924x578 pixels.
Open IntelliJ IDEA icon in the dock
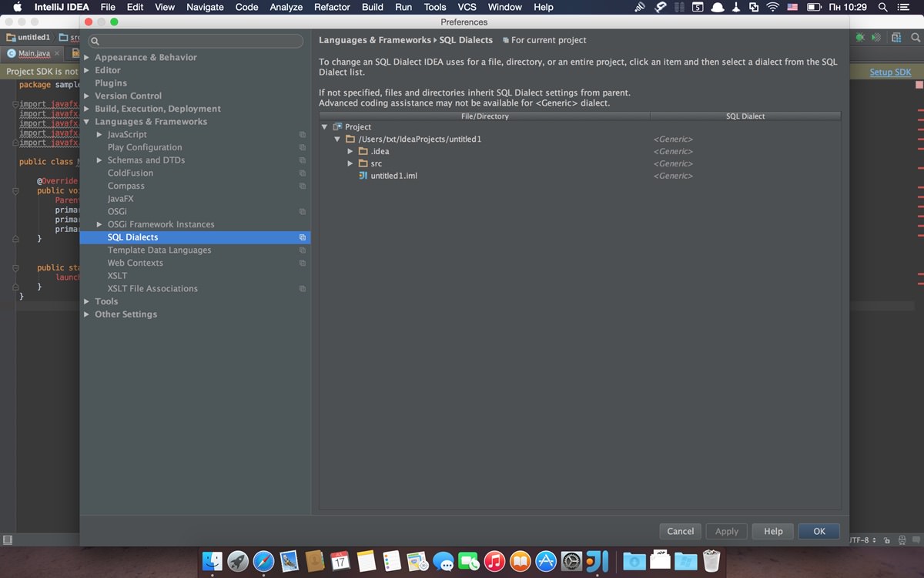[x=598, y=561]
